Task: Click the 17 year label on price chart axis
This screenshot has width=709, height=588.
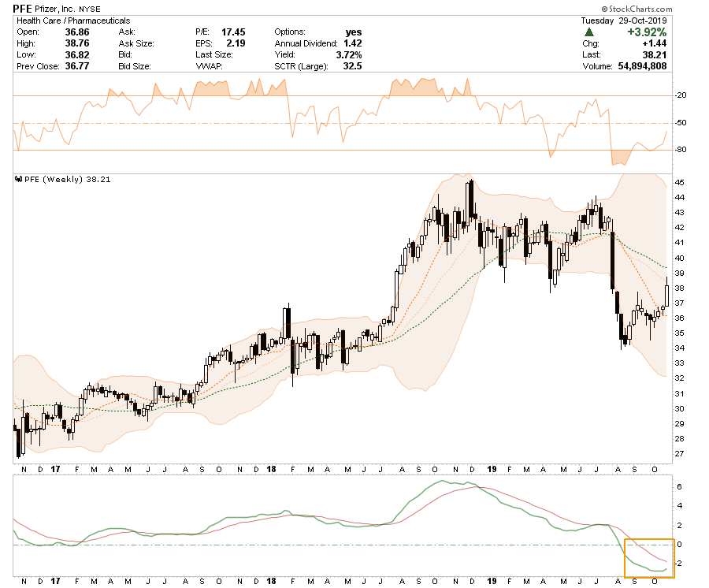Action: [x=55, y=469]
